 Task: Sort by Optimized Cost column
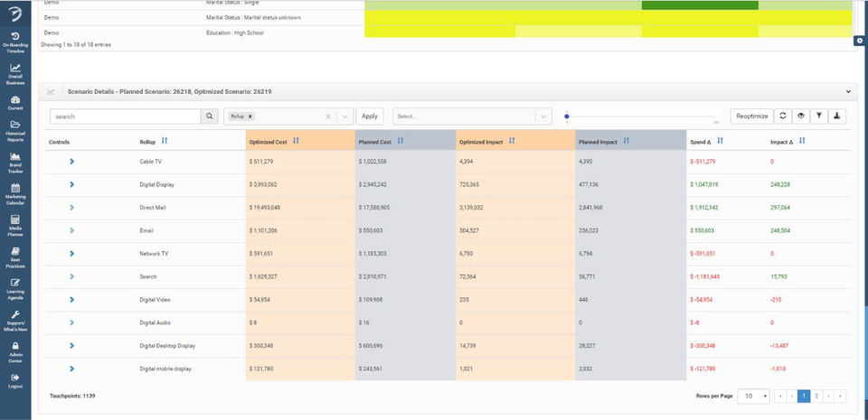click(296, 141)
